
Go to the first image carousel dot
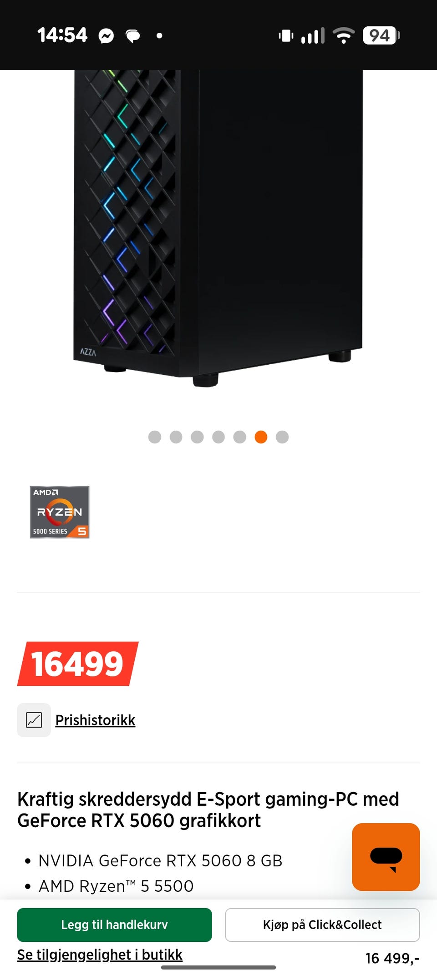click(x=155, y=437)
